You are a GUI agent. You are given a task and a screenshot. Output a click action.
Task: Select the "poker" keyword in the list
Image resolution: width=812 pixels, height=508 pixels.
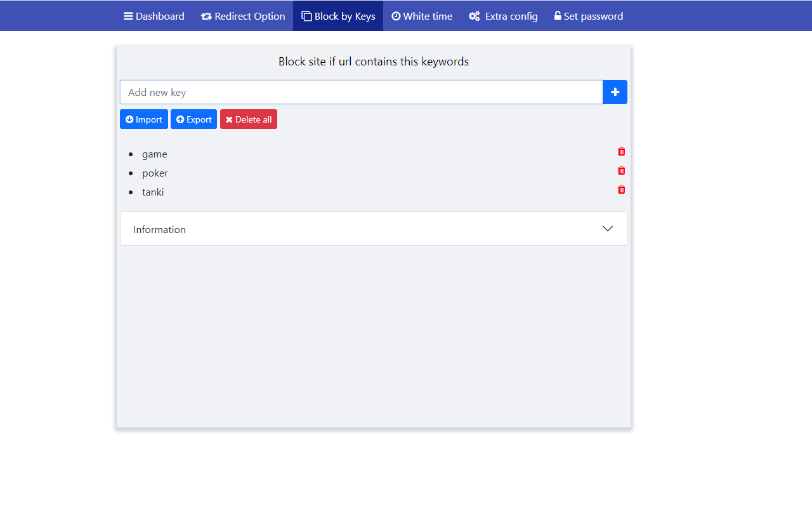(155, 173)
